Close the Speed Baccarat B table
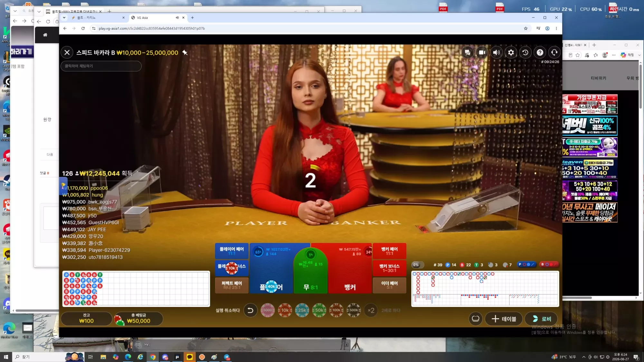 [67, 52]
